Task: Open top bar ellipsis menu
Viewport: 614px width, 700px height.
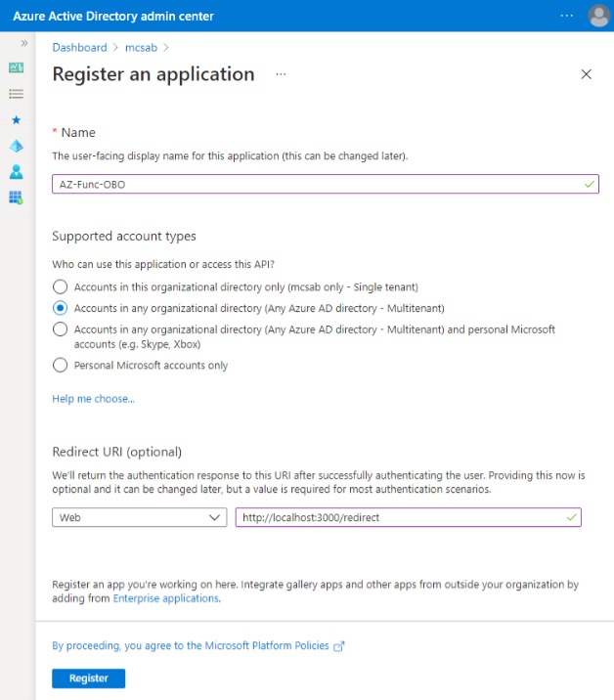Action: (x=567, y=16)
